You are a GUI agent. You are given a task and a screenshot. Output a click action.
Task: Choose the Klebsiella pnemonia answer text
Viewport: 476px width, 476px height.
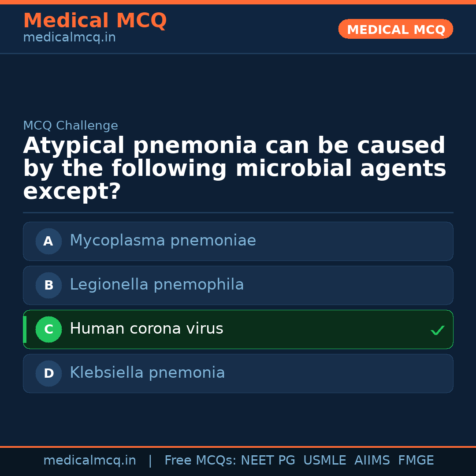click(x=147, y=373)
